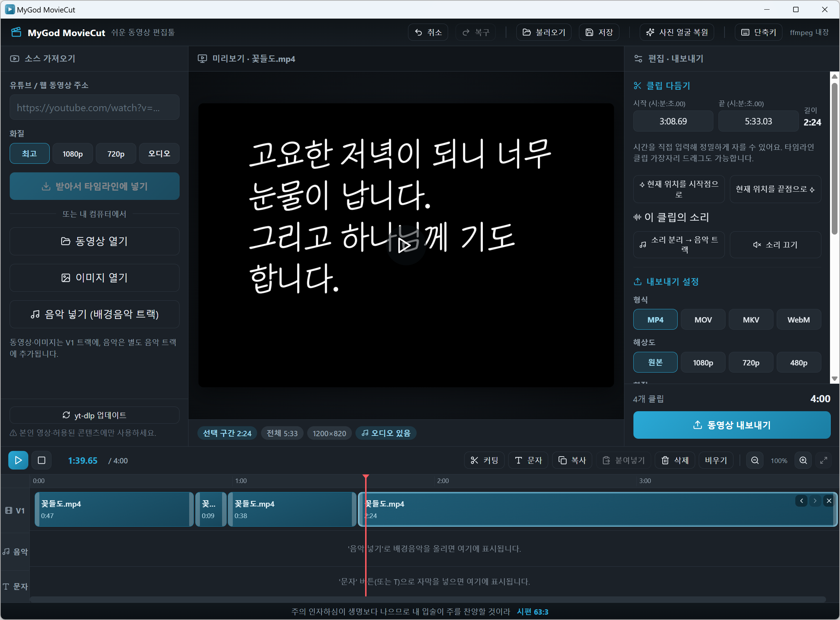Save the project with 저장
The image size is (840, 620).
599,32
